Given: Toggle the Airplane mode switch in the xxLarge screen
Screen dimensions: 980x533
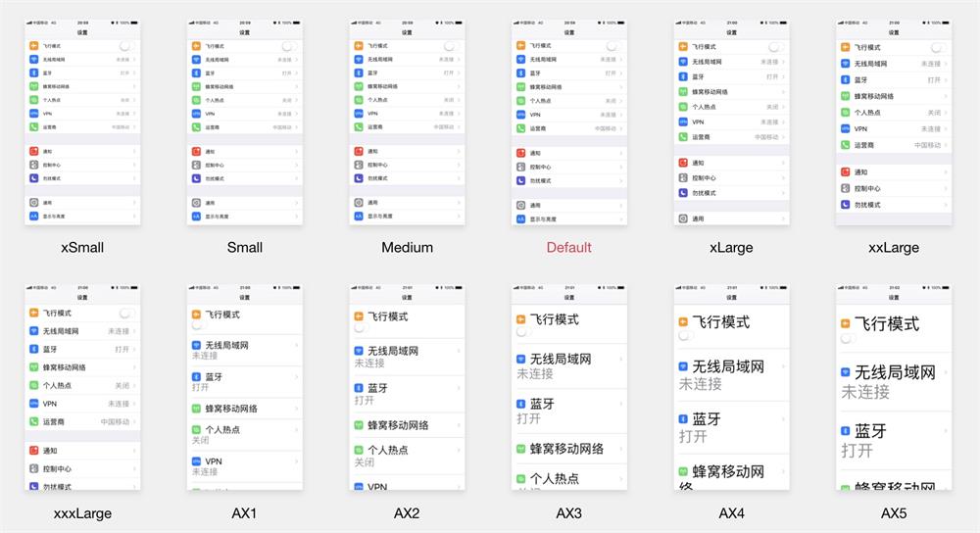Looking at the screenshot, I should click(x=938, y=47).
